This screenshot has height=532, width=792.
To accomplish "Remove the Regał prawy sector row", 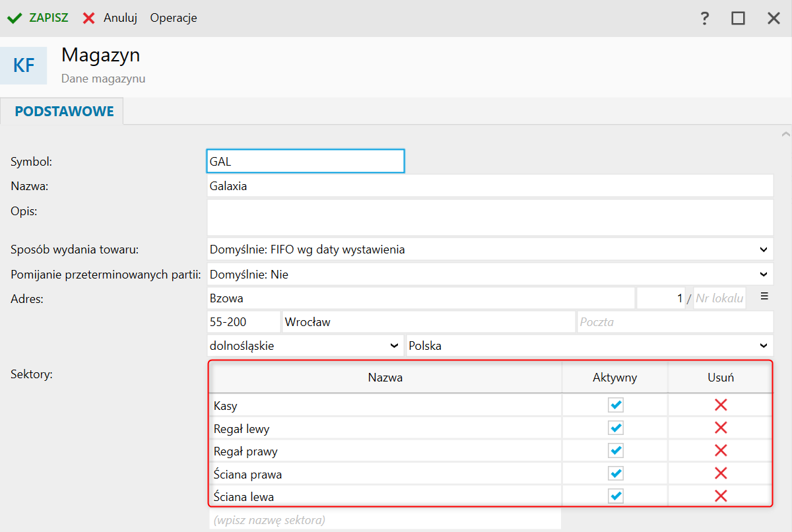I will (721, 451).
